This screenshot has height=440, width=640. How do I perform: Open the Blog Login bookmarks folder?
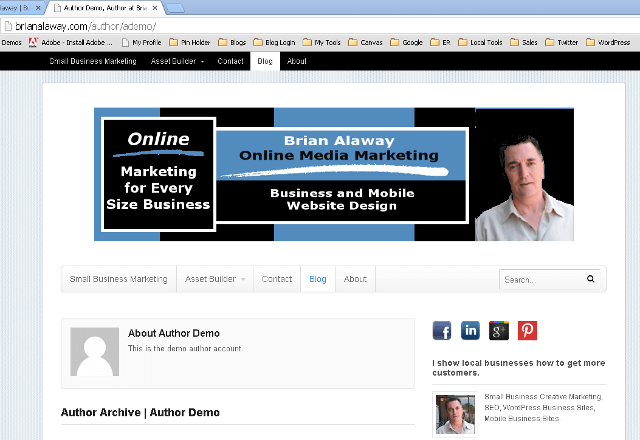click(274, 42)
